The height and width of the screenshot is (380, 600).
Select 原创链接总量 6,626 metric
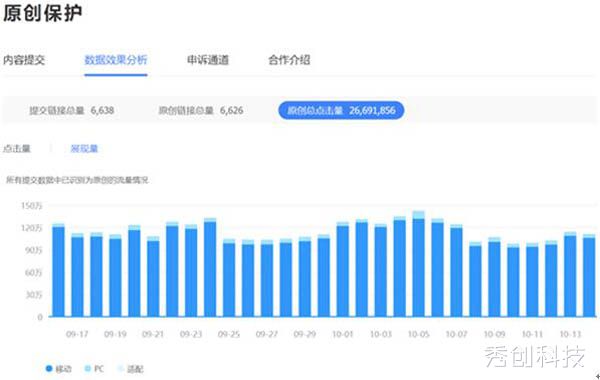pyautogui.click(x=201, y=111)
